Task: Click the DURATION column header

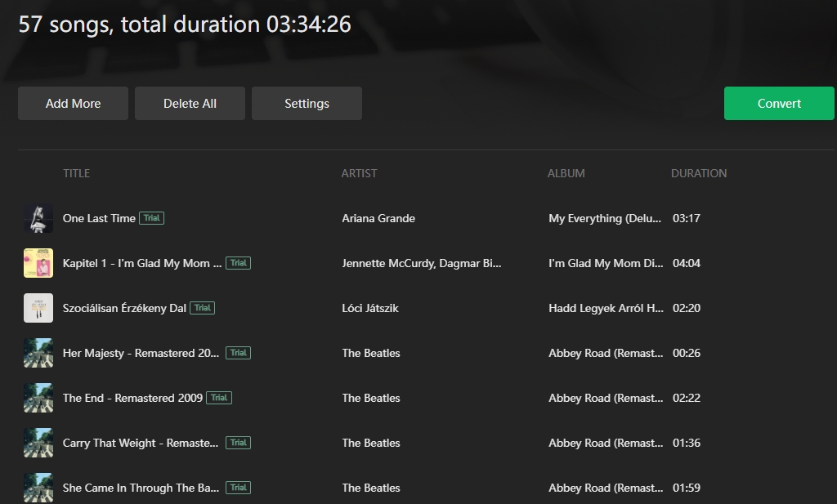Action: (x=698, y=173)
